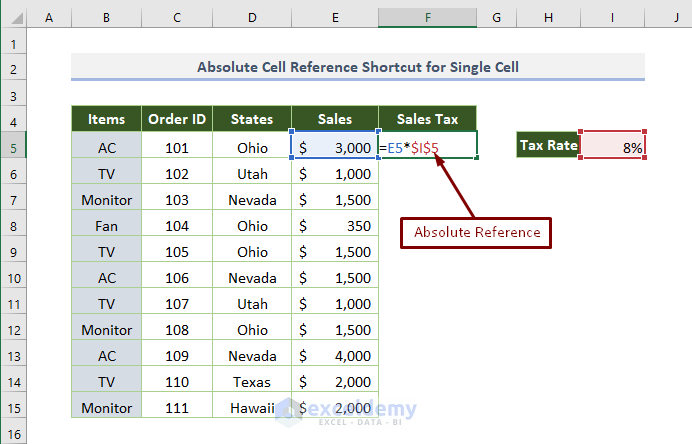Click the 'Sales Tax' header cell

pyautogui.click(x=428, y=119)
